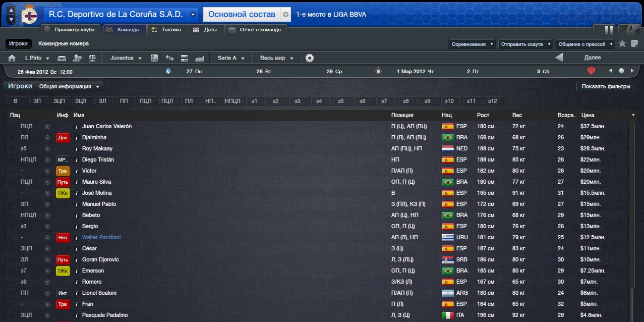
Task: Click the match badge before 1 Мар 2012
Action: point(379,71)
